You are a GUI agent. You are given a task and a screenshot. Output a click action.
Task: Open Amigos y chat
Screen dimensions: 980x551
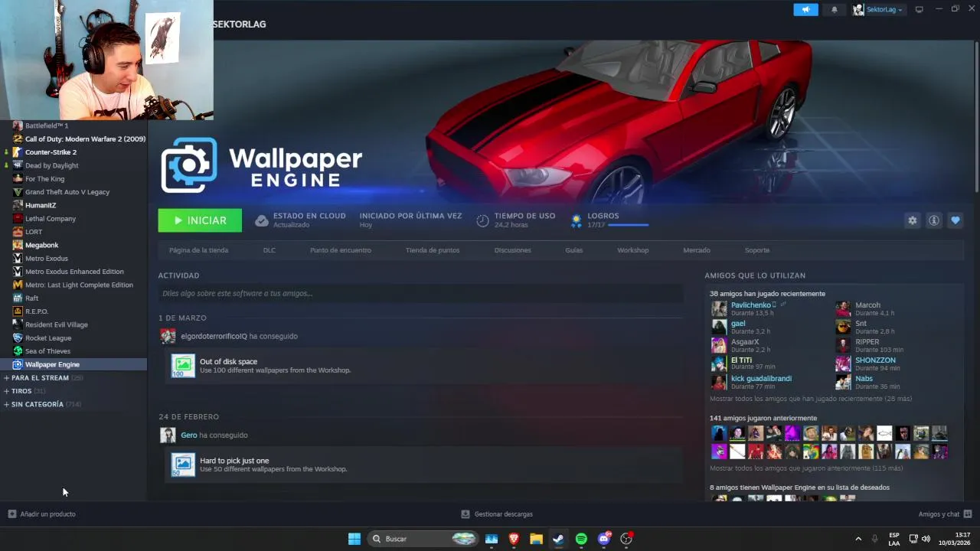(945, 514)
